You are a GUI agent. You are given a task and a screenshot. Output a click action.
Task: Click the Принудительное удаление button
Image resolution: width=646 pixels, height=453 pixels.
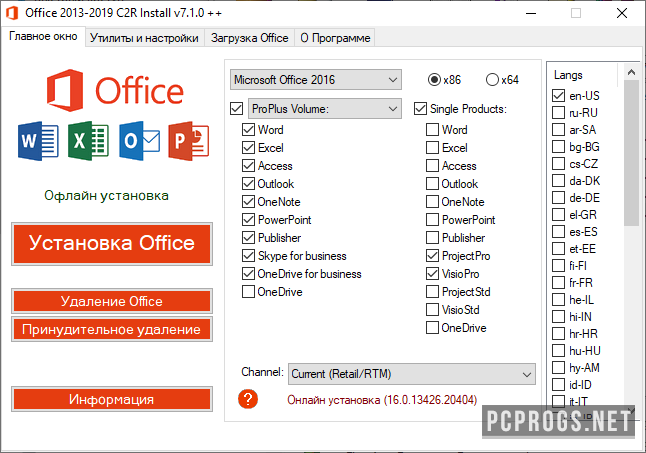pyautogui.click(x=112, y=329)
